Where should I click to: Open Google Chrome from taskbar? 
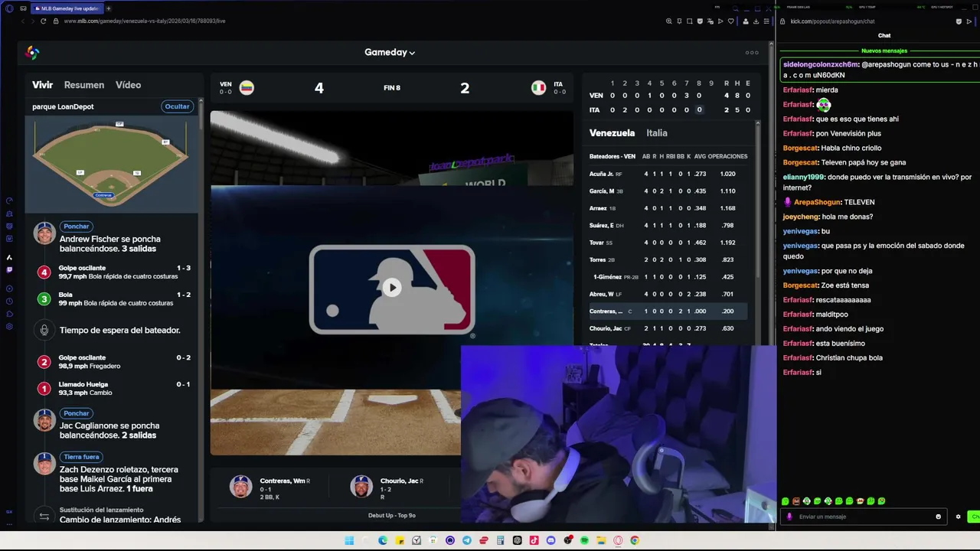pyautogui.click(x=635, y=540)
